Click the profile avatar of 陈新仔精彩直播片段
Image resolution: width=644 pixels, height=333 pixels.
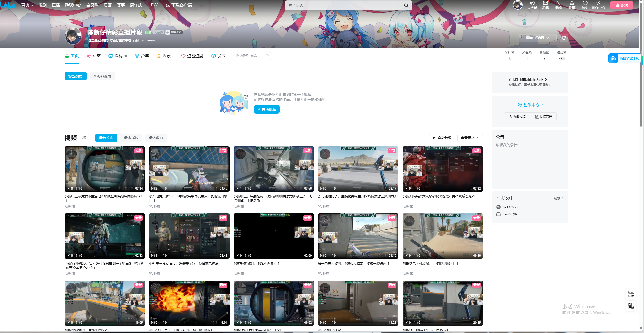73,36
